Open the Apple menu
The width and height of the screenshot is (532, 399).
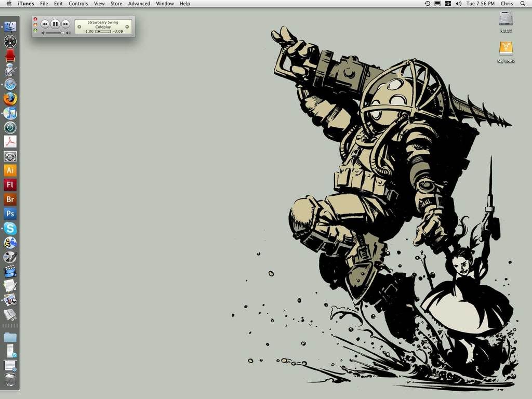(9, 4)
